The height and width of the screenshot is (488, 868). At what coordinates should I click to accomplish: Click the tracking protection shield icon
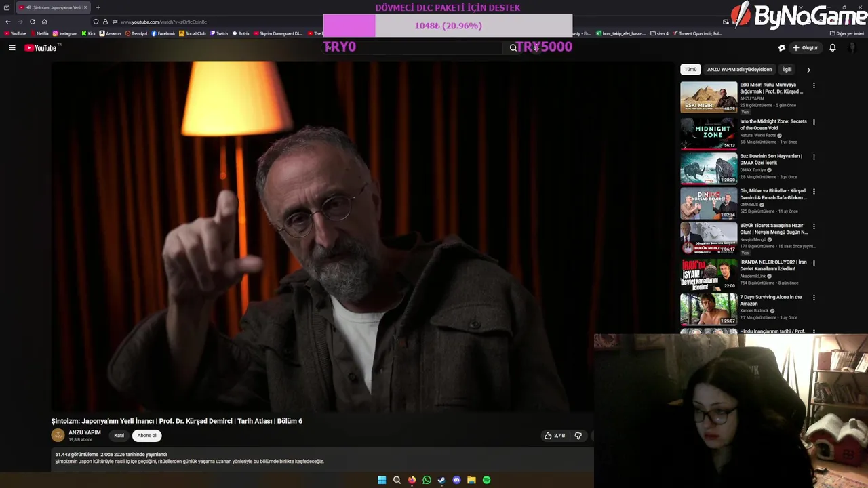tap(96, 22)
